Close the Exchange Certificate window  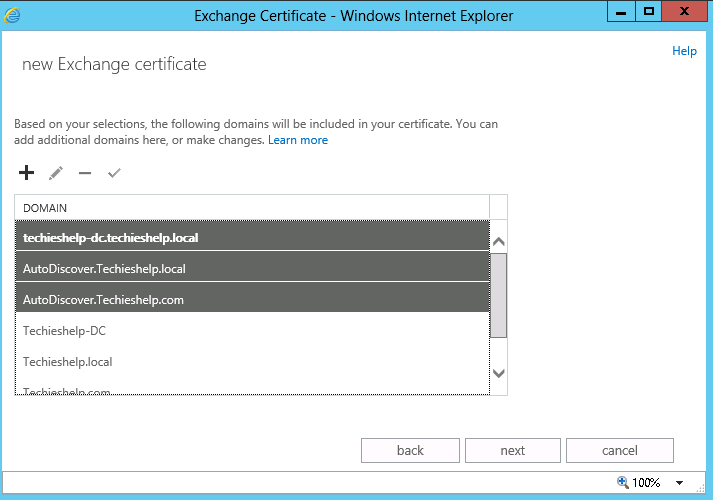tap(684, 11)
